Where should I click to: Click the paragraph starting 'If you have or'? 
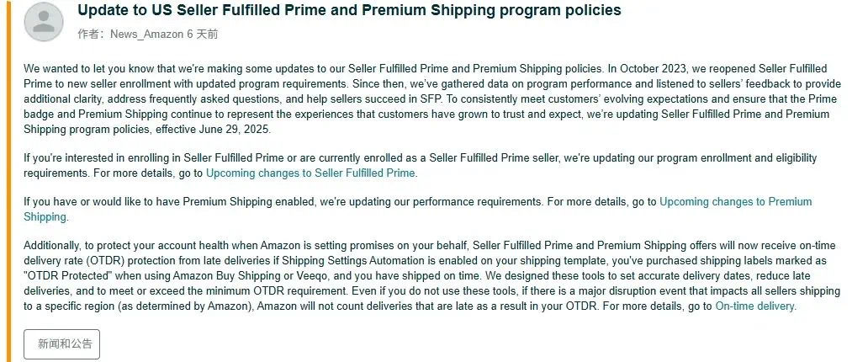418,209
